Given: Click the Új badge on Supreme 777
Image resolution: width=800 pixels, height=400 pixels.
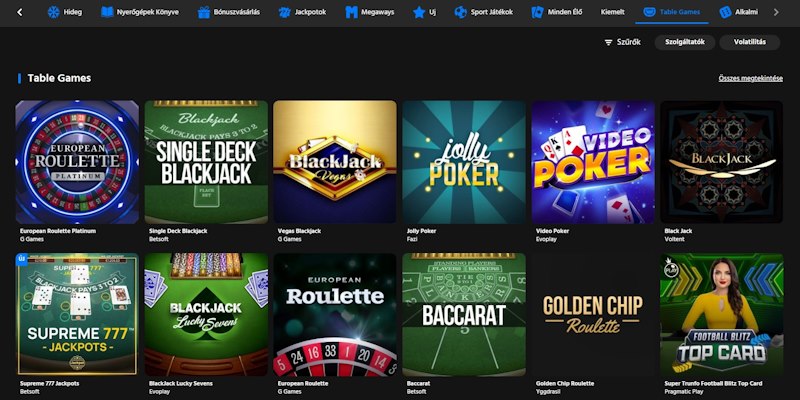Looking at the screenshot, I should point(21,259).
